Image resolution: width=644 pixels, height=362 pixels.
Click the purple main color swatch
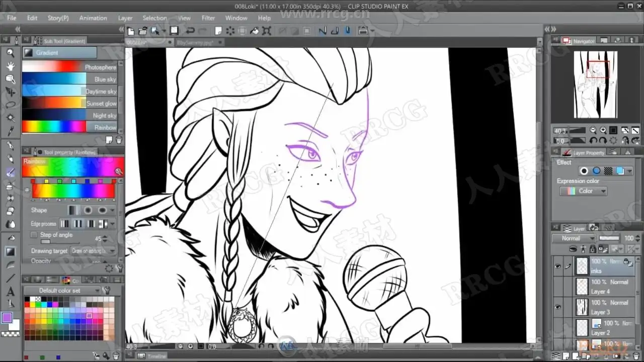coord(7,318)
